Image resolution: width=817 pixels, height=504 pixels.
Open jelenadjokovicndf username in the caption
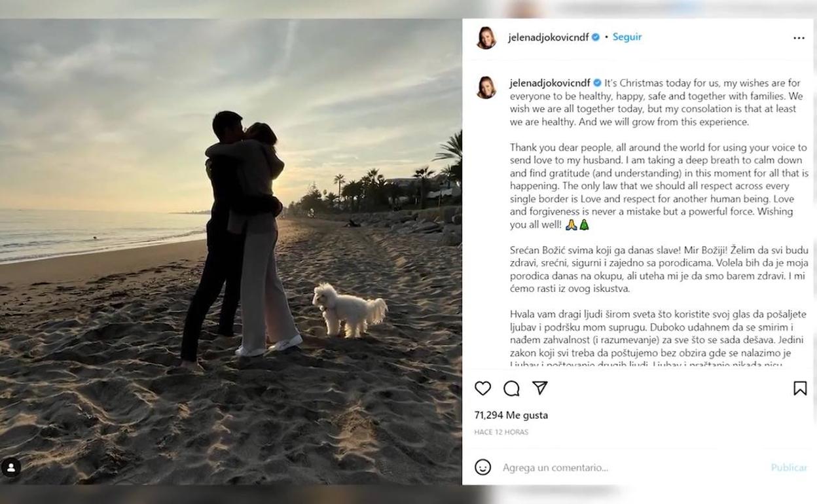coord(551,83)
